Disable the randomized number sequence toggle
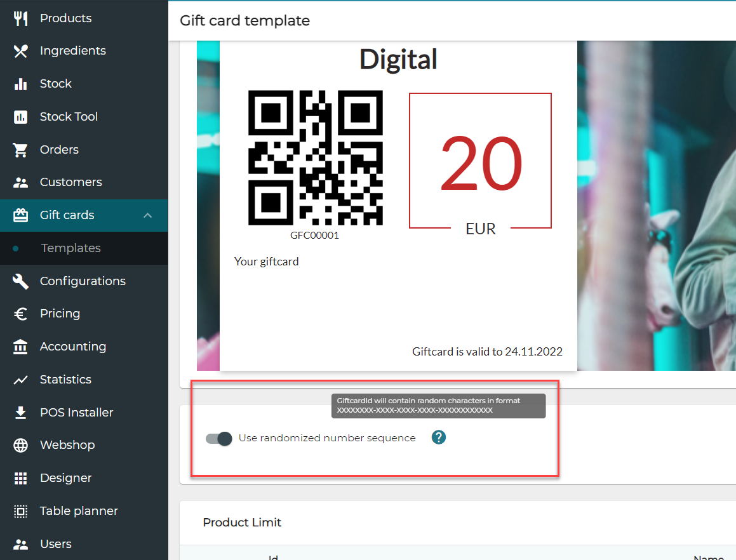736x560 pixels. [219, 439]
